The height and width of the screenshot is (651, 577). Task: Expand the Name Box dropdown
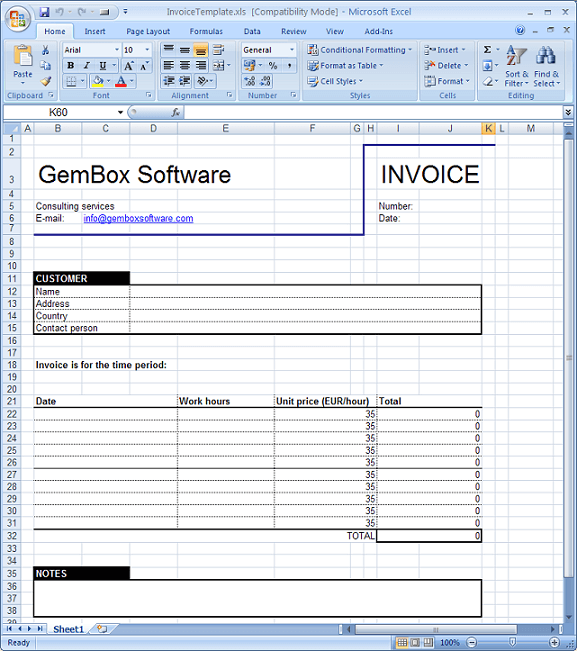[120, 113]
